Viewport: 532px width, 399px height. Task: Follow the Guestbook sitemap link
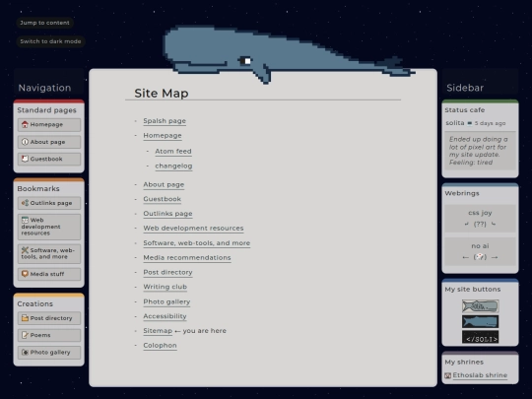163,199
